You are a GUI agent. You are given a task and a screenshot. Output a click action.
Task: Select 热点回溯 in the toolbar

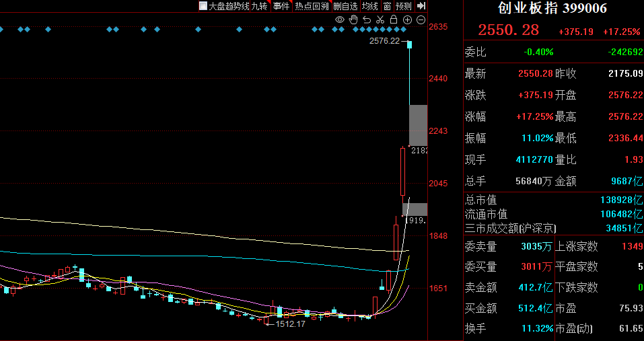pyautogui.click(x=312, y=6)
